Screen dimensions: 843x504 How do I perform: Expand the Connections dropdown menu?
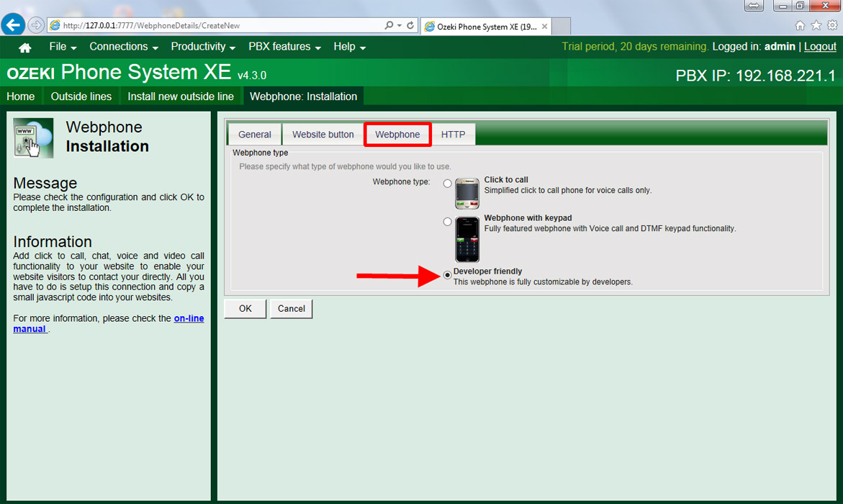(x=123, y=47)
